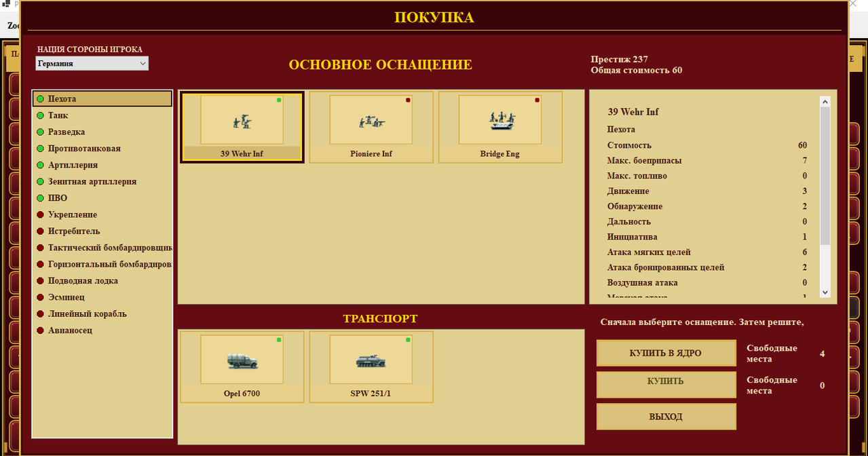This screenshot has width=868, height=456.
Task: Select the Артиллерия unit class
Action: coord(102,165)
